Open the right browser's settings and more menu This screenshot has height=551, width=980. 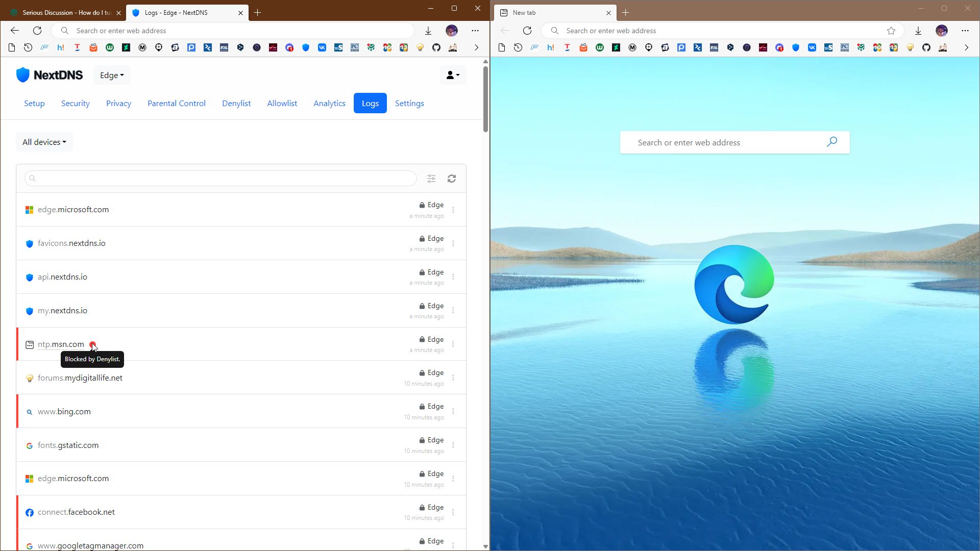tap(965, 31)
